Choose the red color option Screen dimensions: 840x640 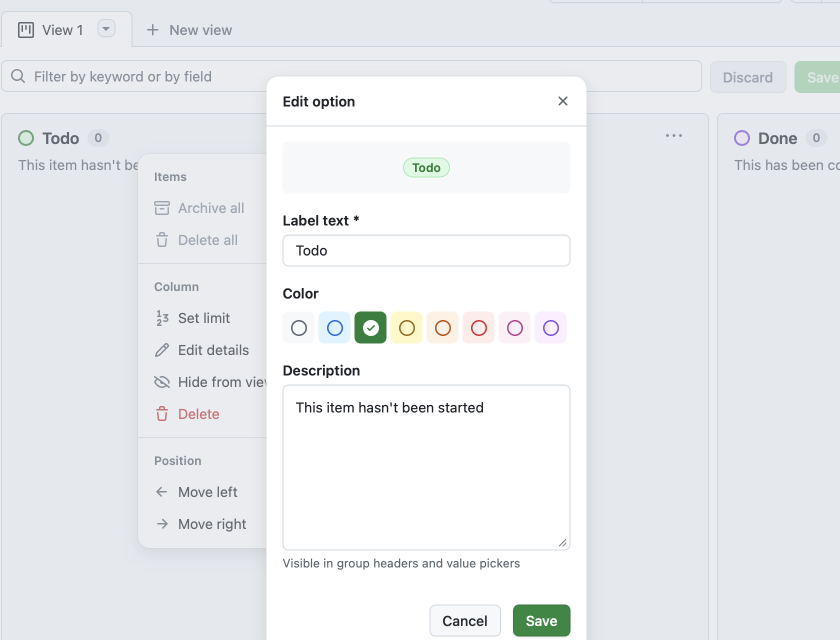[478, 328]
